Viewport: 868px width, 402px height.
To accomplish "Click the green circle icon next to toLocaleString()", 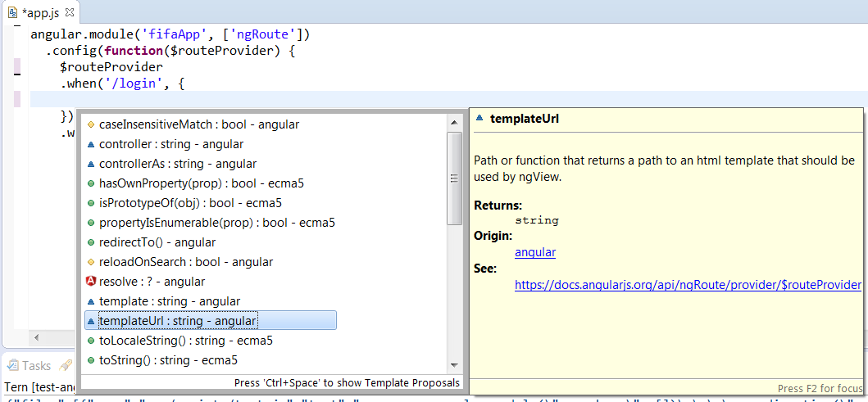I will tap(91, 341).
